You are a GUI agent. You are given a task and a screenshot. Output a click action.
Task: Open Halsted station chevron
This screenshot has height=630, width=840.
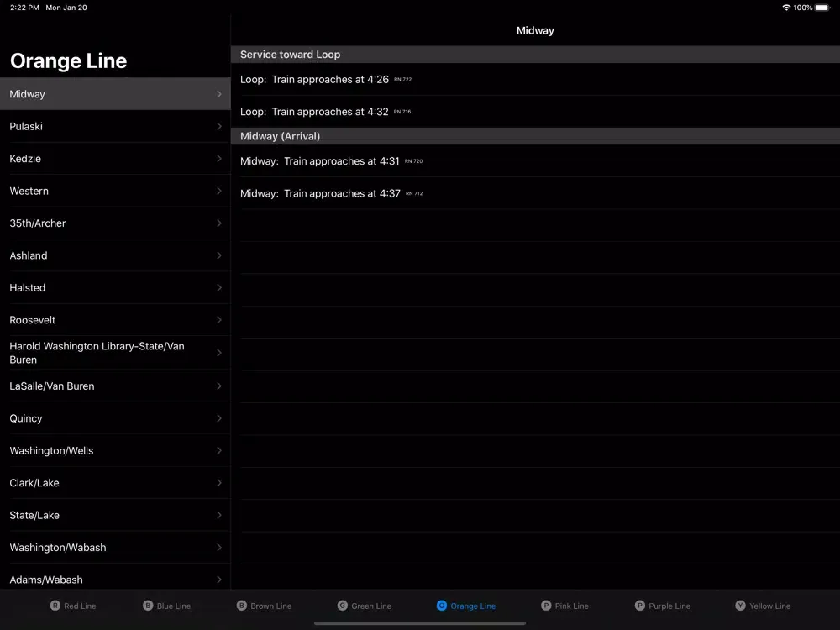point(219,287)
